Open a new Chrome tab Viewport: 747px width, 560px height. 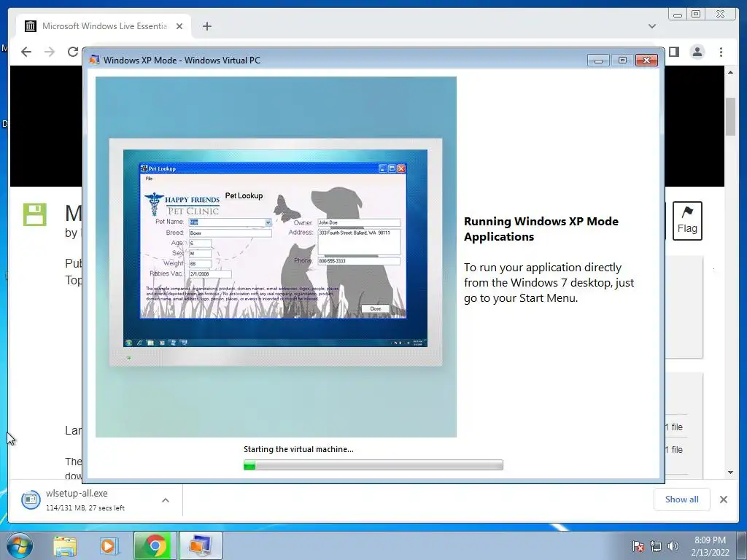click(206, 26)
